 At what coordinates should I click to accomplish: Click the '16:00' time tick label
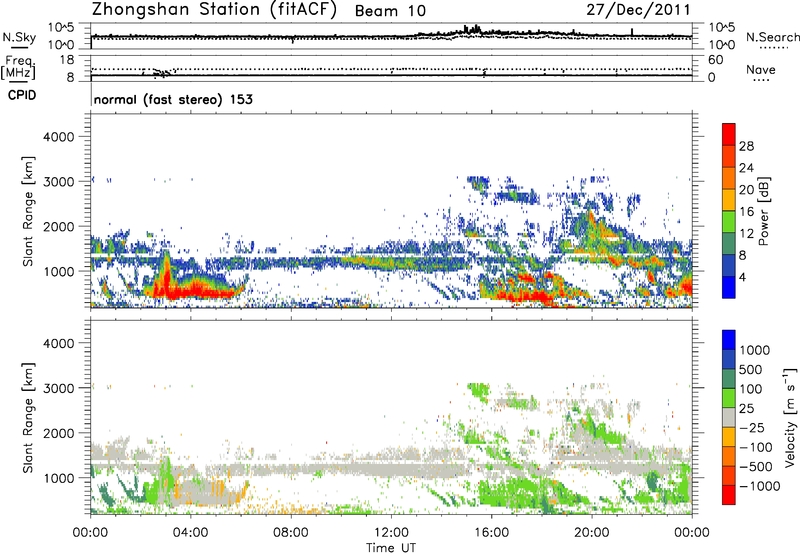(491, 533)
